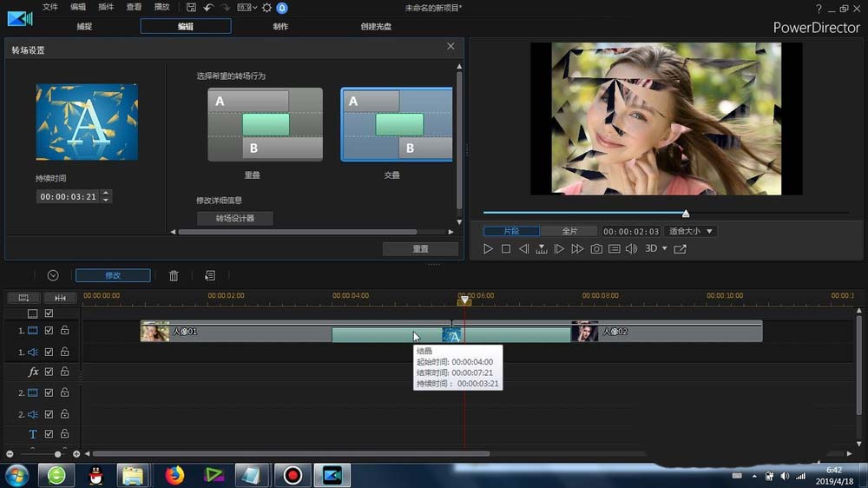
Task: Click the Play button in preview
Action: 488,248
